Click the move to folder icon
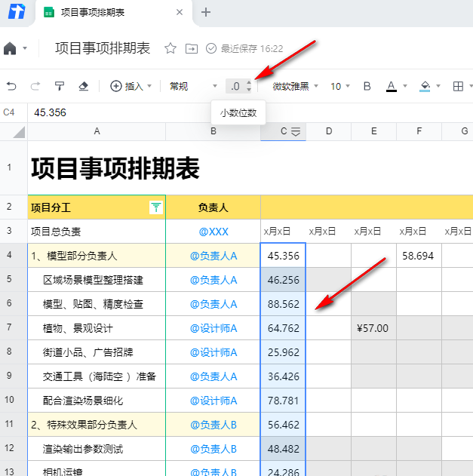Screen dimensions: 473x476 point(192,48)
